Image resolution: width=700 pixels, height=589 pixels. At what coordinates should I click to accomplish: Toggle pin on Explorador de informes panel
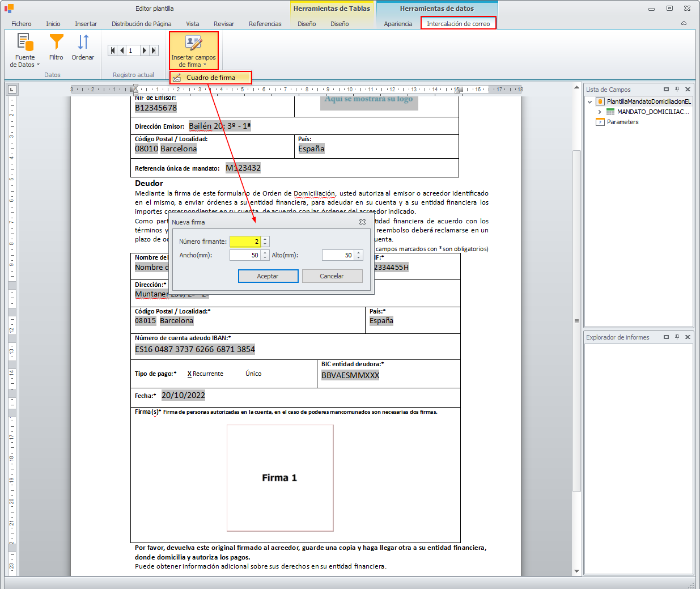(x=677, y=337)
